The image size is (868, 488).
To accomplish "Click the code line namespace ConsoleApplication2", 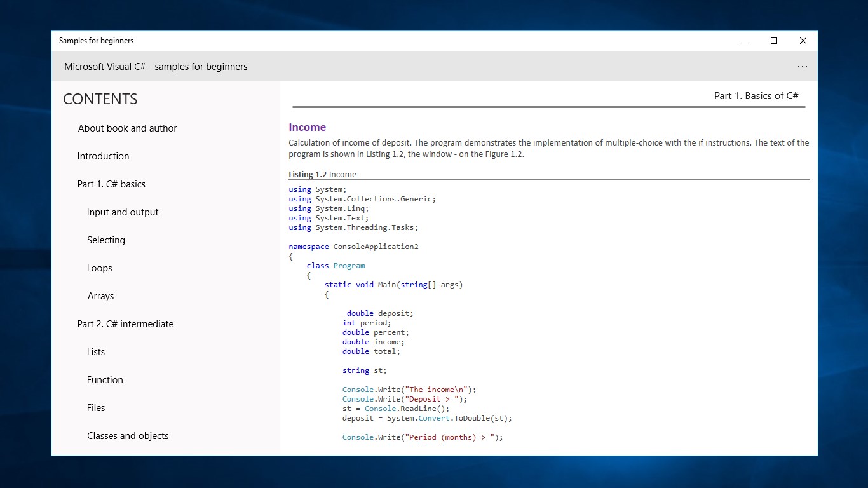I will tap(353, 247).
